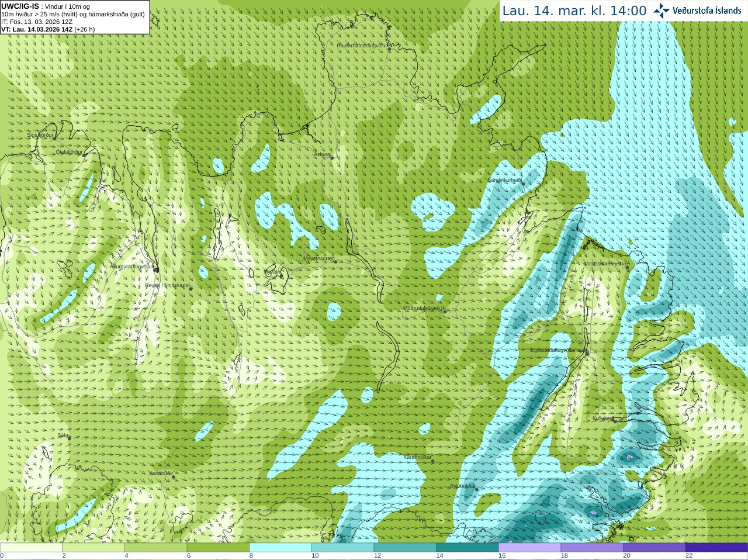Select the Möðrudalsöræfi II station

pos(445,312)
